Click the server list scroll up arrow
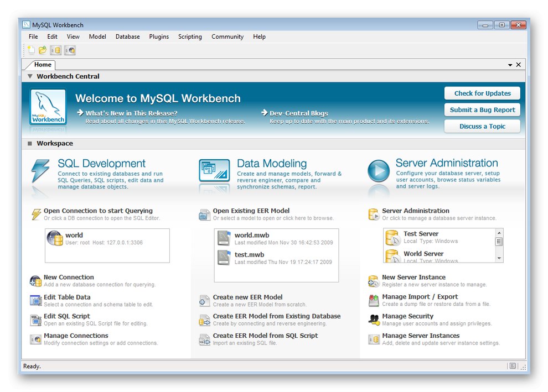 499,232
